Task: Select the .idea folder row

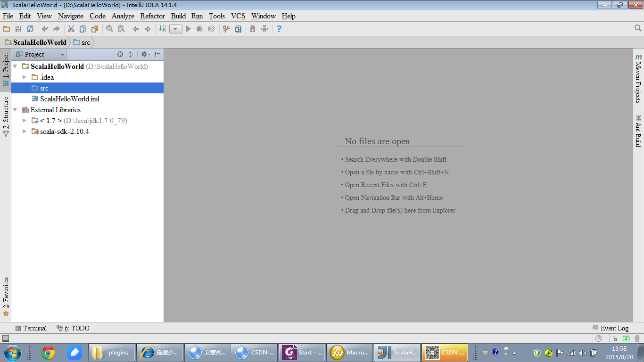Action: (x=87, y=77)
